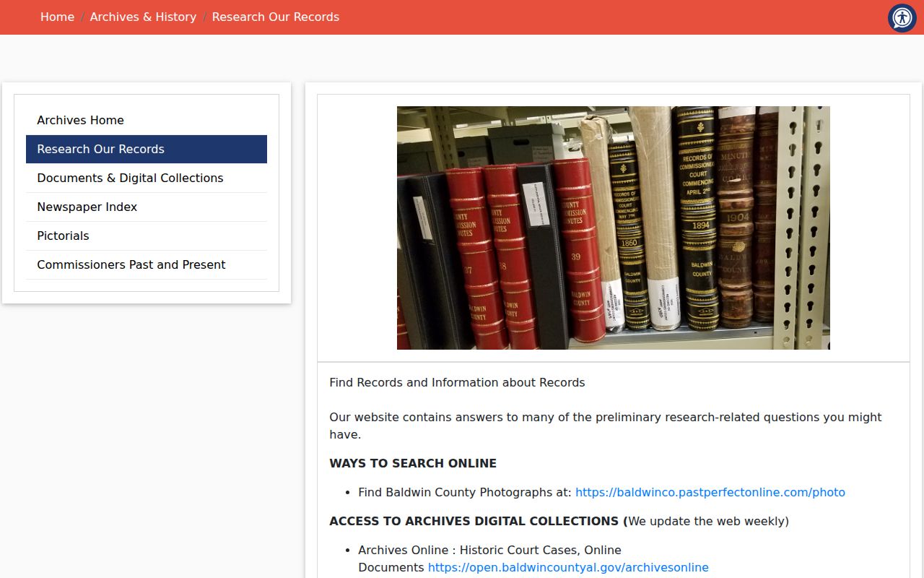Click the 'Our website contains answers' paragraph
This screenshot has height=578, width=924.
[x=606, y=426]
